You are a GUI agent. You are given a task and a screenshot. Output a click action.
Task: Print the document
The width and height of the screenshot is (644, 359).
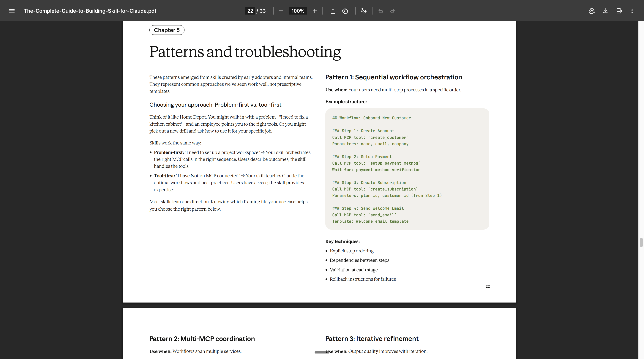(618, 11)
